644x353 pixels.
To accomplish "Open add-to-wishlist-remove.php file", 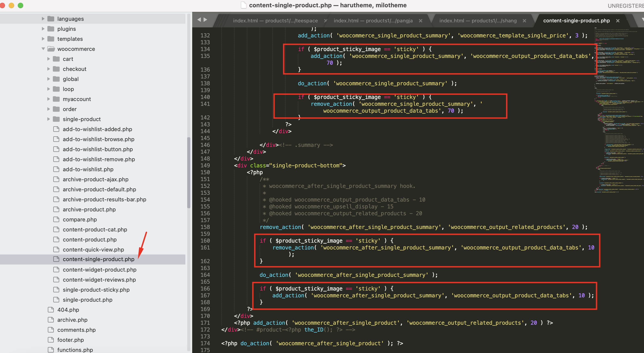I will [x=99, y=159].
